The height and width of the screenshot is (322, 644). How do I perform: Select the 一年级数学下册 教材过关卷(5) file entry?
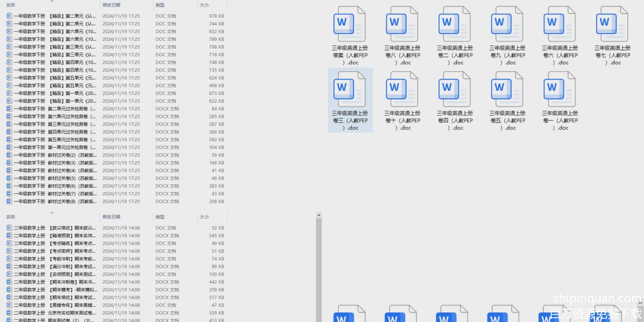tap(55, 178)
